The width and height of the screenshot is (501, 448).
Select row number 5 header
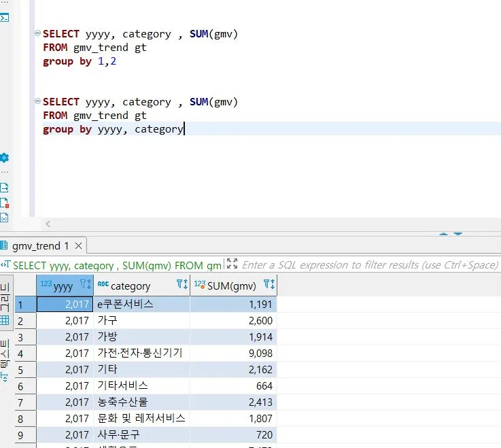[x=25, y=370]
